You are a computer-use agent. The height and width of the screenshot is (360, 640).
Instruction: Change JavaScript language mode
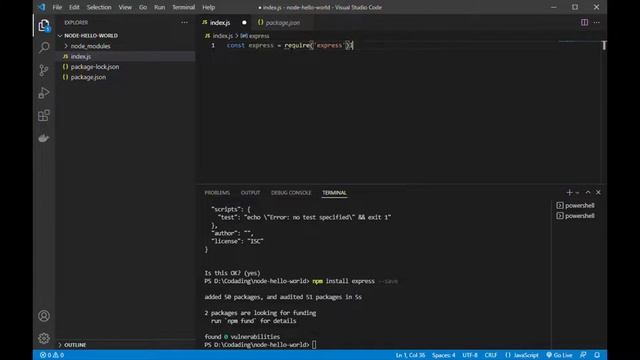tap(522, 355)
